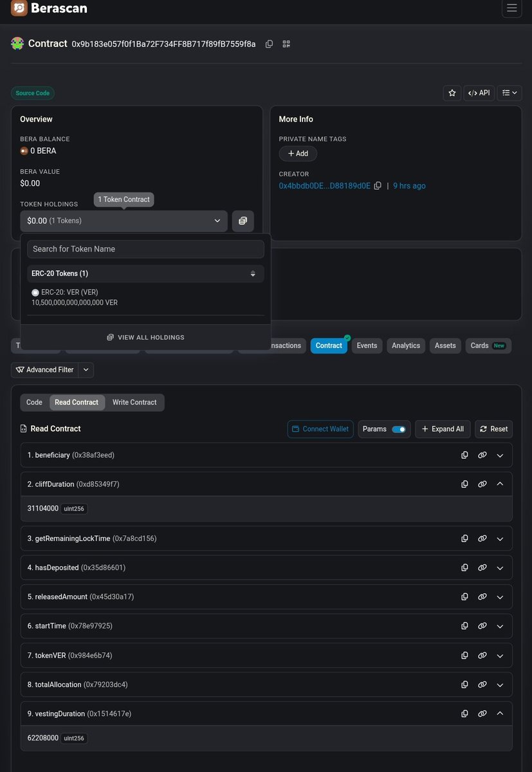Copy permalink for releasedAmount method
Image resolution: width=532 pixels, height=772 pixels.
(482, 597)
